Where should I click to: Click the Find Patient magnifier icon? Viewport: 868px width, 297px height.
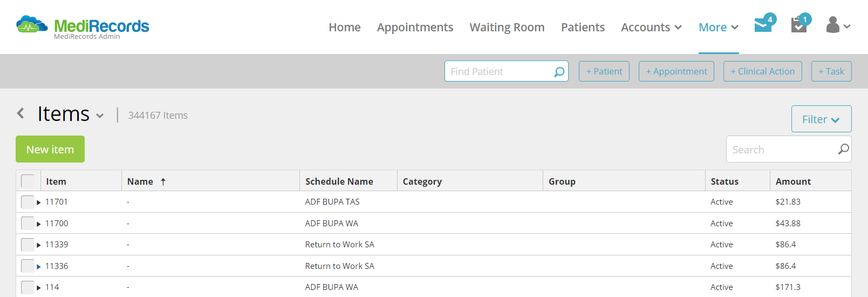pyautogui.click(x=559, y=71)
